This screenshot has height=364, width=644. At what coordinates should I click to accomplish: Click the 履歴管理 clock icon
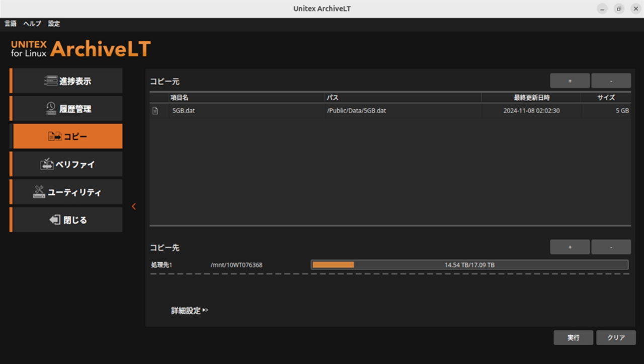pyautogui.click(x=51, y=109)
